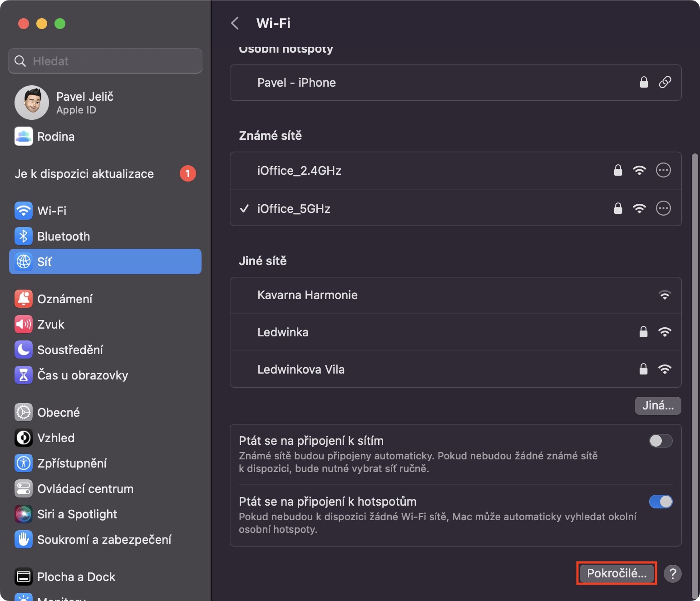Open Soustředění focus moon icon
Image resolution: width=700 pixels, height=601 pixels.
24,350
